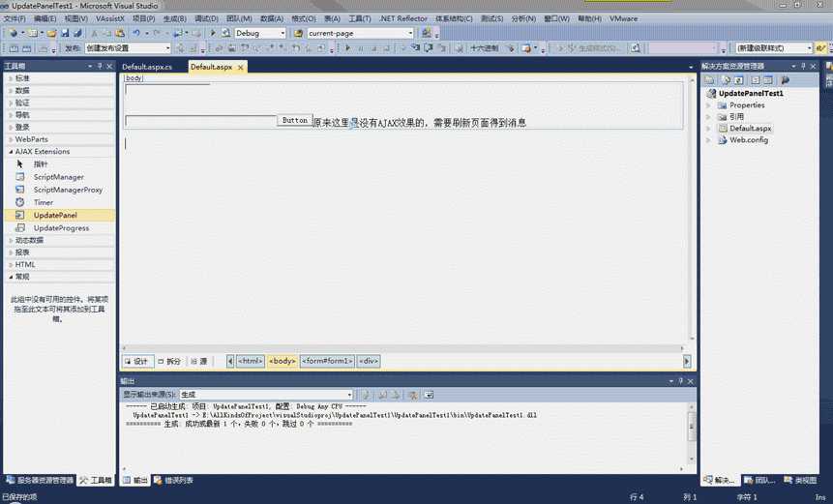Collapse the AJAX Extensions toolbox group

pos(11,151)
